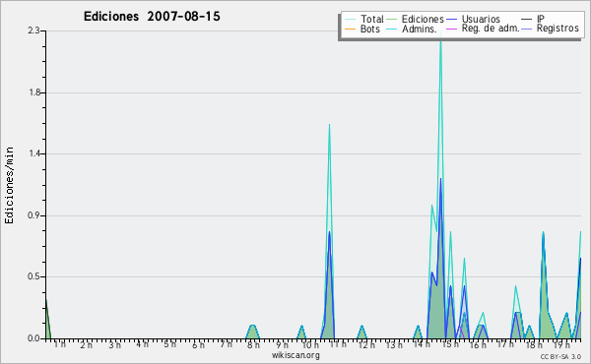Click the Ediciones/min y-axis title

pos(9,185)
